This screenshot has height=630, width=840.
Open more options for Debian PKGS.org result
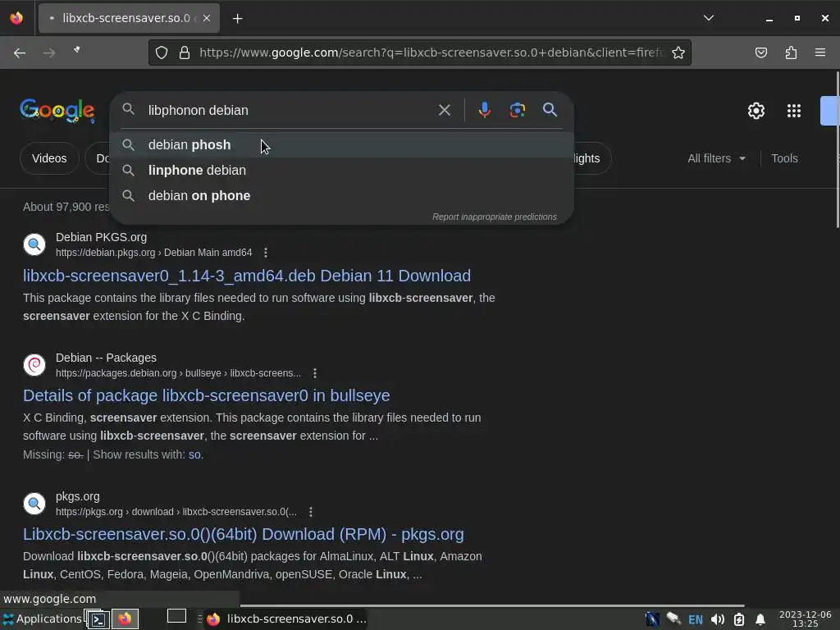pyautogui.click(x=266, y=253)
